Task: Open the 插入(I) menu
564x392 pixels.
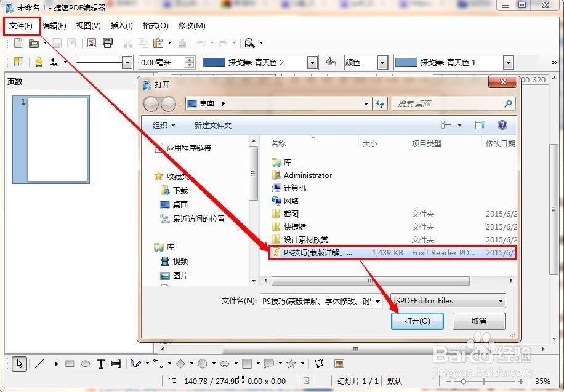Action: [120, 26]
